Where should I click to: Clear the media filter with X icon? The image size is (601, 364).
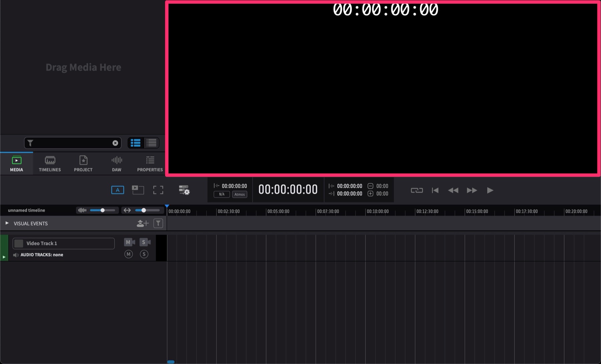(115, 143)
